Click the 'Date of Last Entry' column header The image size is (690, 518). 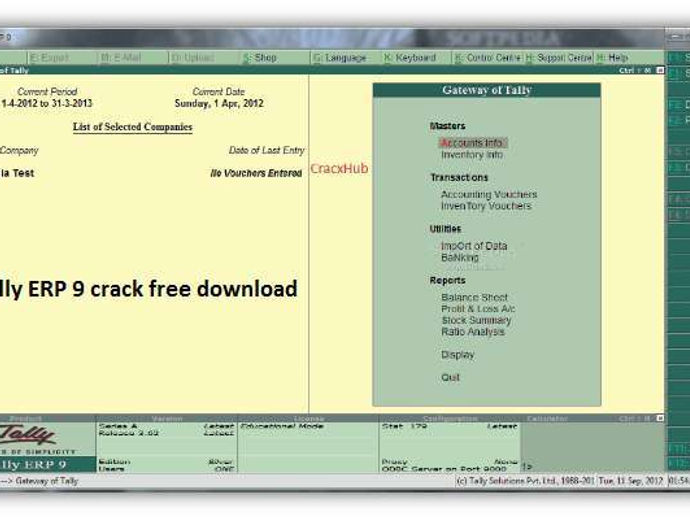(x=266, y=151)
